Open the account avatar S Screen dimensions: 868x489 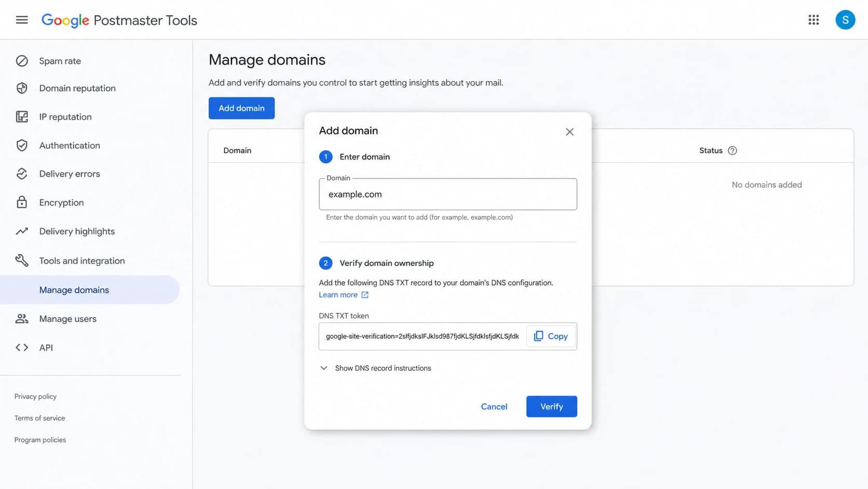pyautogui.click(x=845, y=20)
